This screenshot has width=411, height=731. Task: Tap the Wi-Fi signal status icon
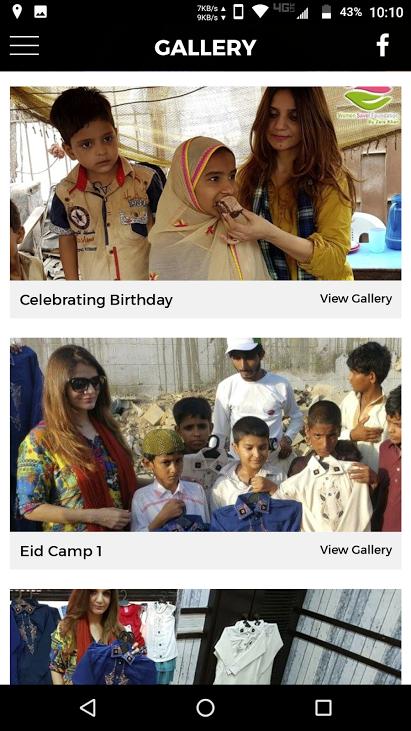(x=260, y=12)
